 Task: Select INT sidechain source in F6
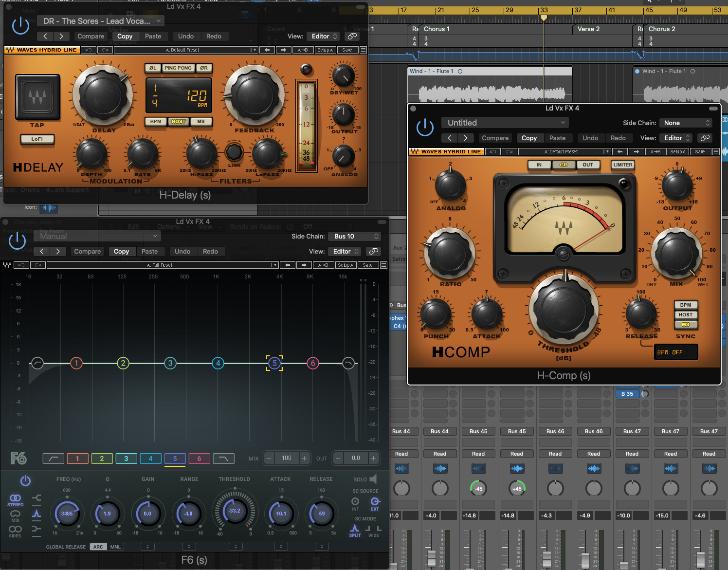[x=355, y=504]
